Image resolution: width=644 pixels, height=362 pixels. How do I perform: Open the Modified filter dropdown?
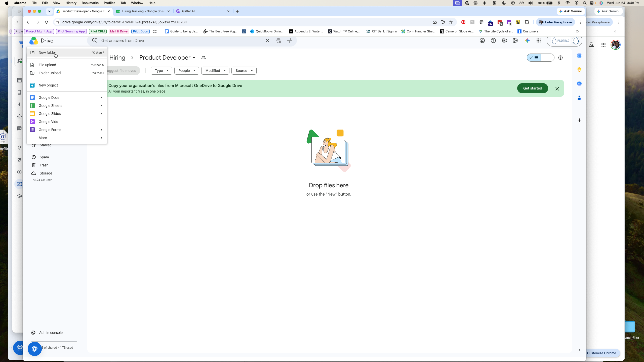click(215, 71)
